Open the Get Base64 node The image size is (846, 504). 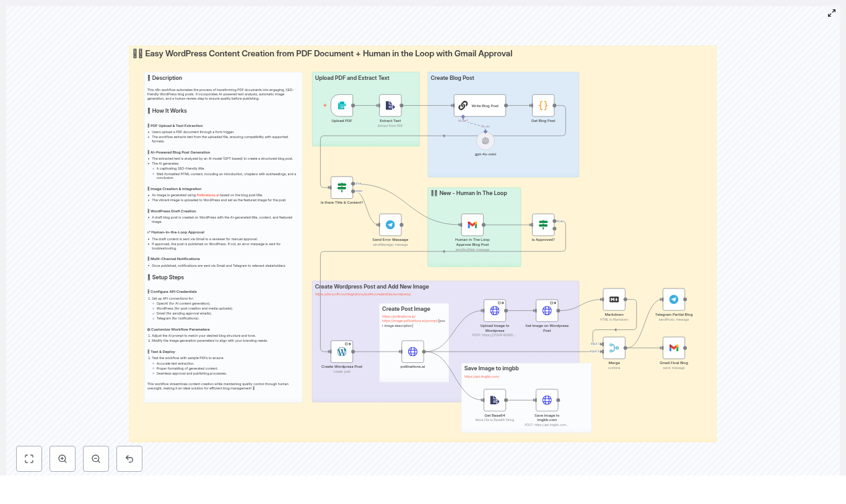click(x=494, y=400)
